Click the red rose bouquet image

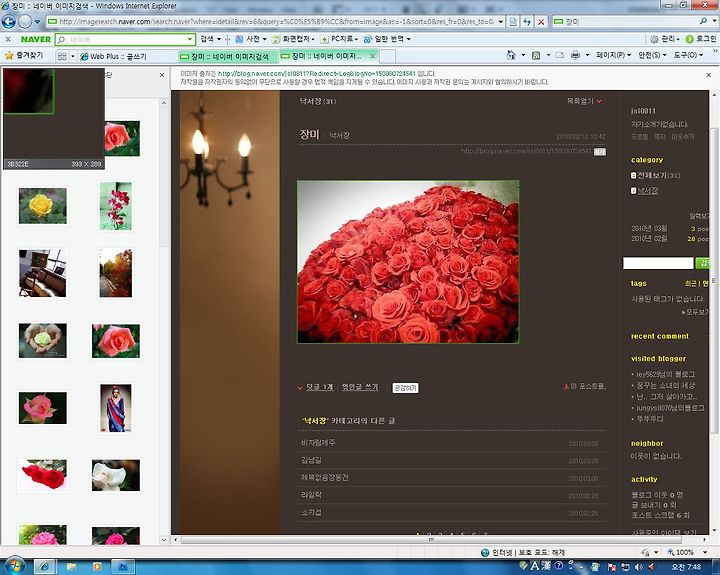(408, 262)
